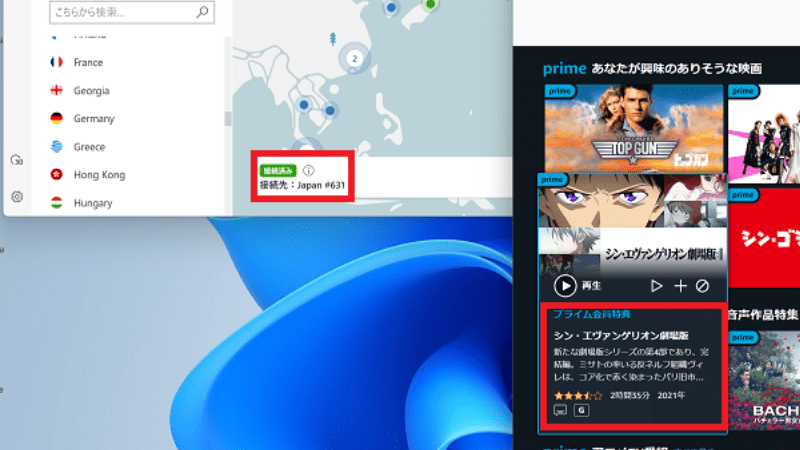Screen dimensions: 800x450
Task: Click the connection info icon next to 接続済み
Action: pyautogui.click(x=308, y=170)
